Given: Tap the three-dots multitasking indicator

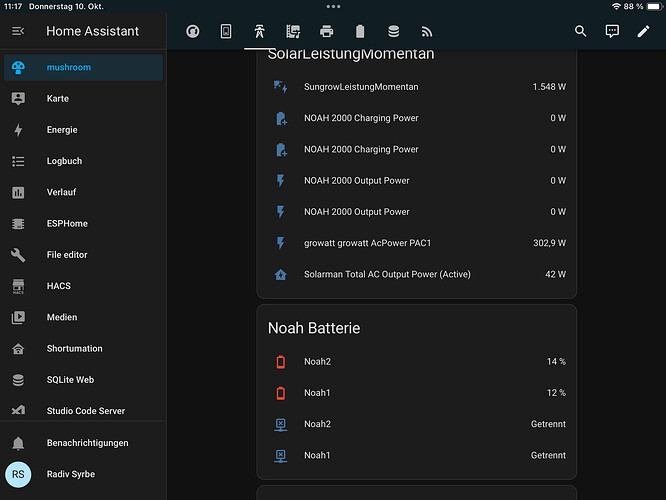Looking at the screenshot, I should point(333,6).
